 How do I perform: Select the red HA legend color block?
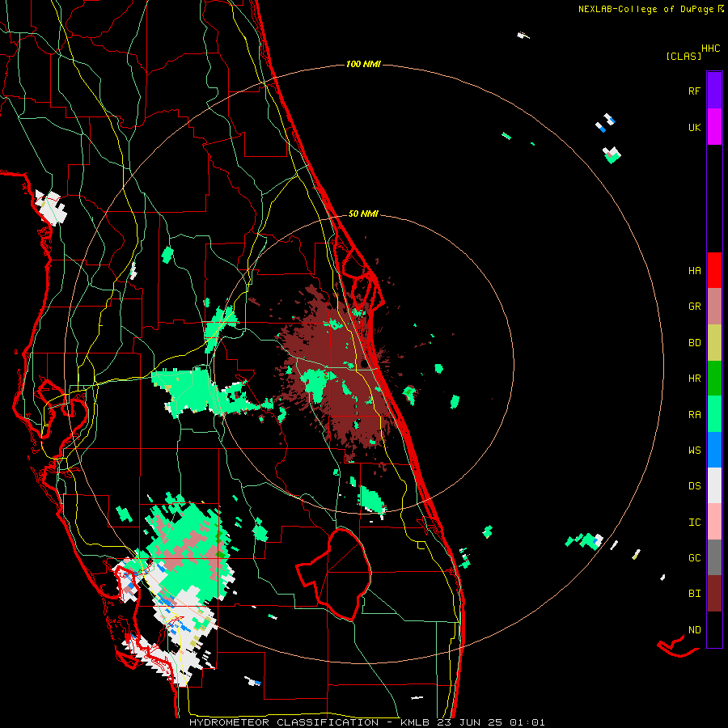[x=714, y=270]
